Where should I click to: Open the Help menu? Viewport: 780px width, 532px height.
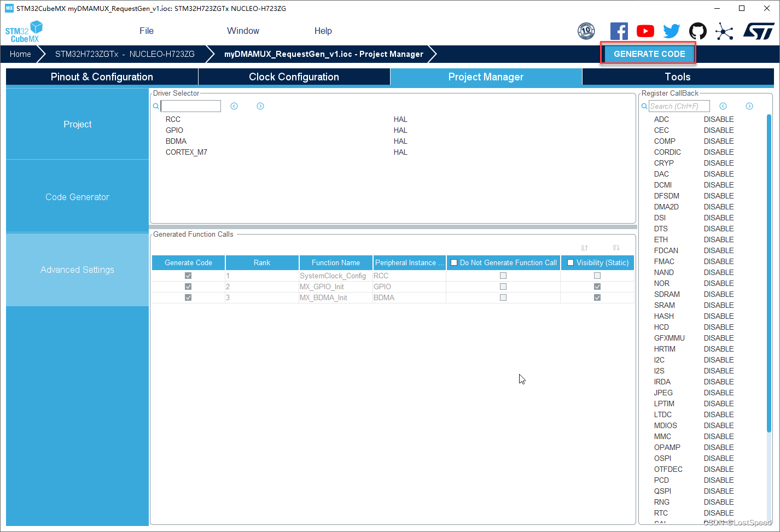click(x=323, y=31)
